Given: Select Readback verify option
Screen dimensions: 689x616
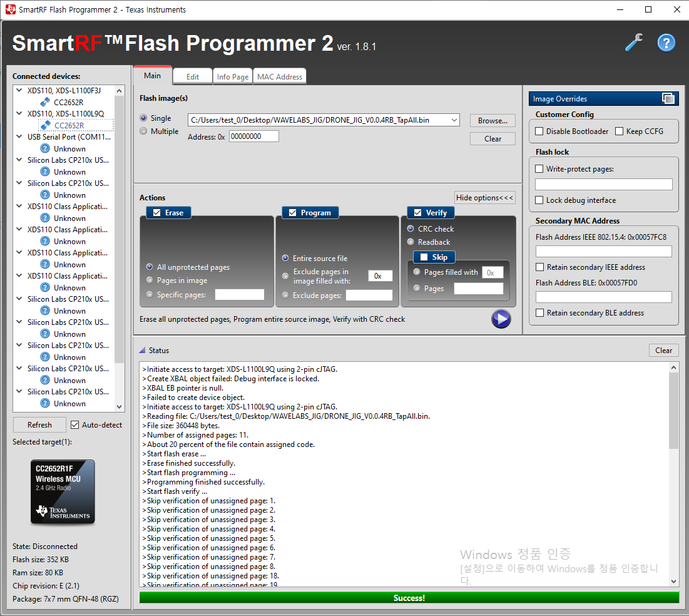Looking at the screenshot, I should click(x=411, y=242).
